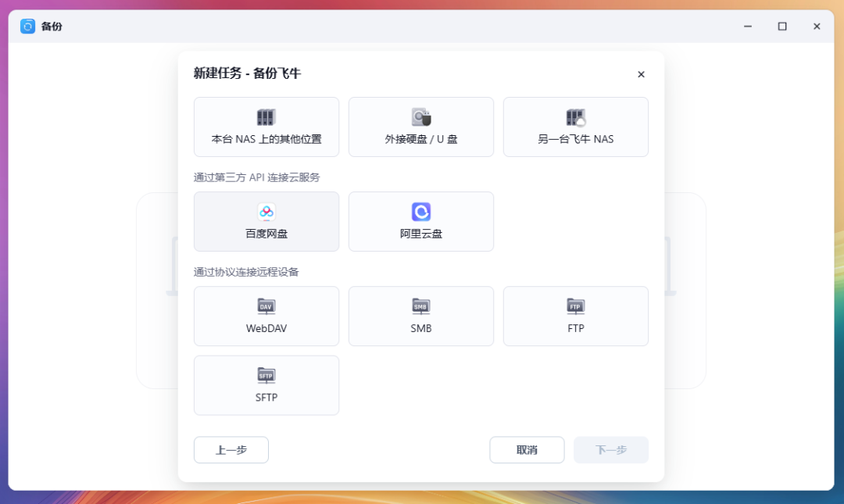Choose the WebDAV protocol card
Image resolution: width=844 pixels, height=504 pixels.
[x=266, y=316]
